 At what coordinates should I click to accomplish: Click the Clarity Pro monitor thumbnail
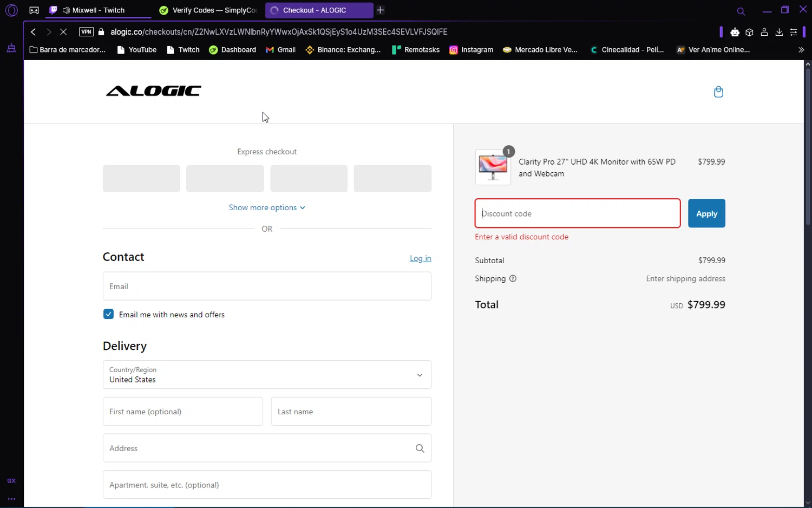(493, 167)
